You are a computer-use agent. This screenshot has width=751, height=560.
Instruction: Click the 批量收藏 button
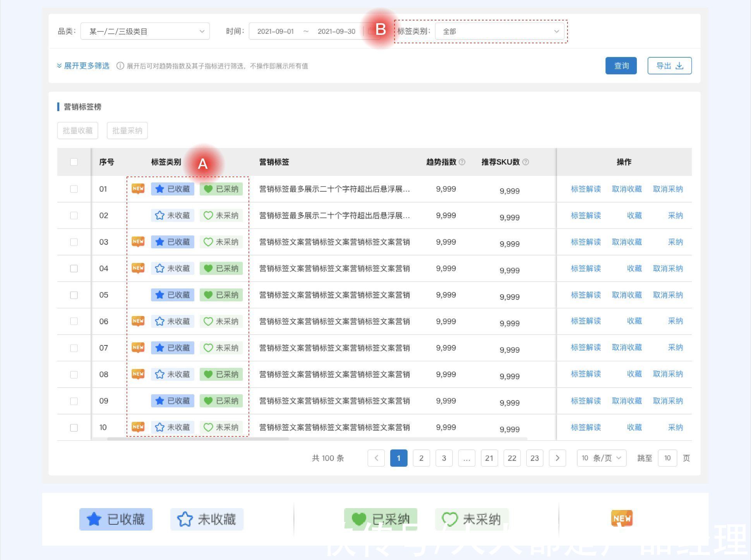[78, 131]
